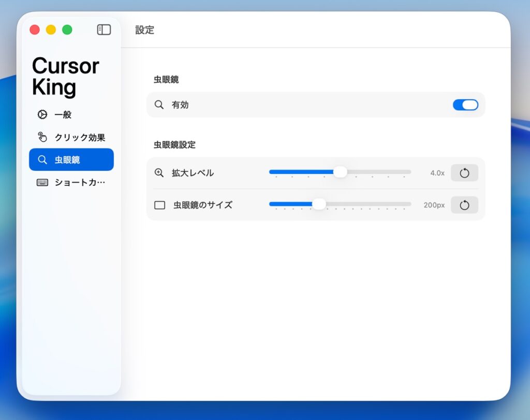Minimize the window using the yellow button
Screen dimensions: 530x420
coord(51,29)
